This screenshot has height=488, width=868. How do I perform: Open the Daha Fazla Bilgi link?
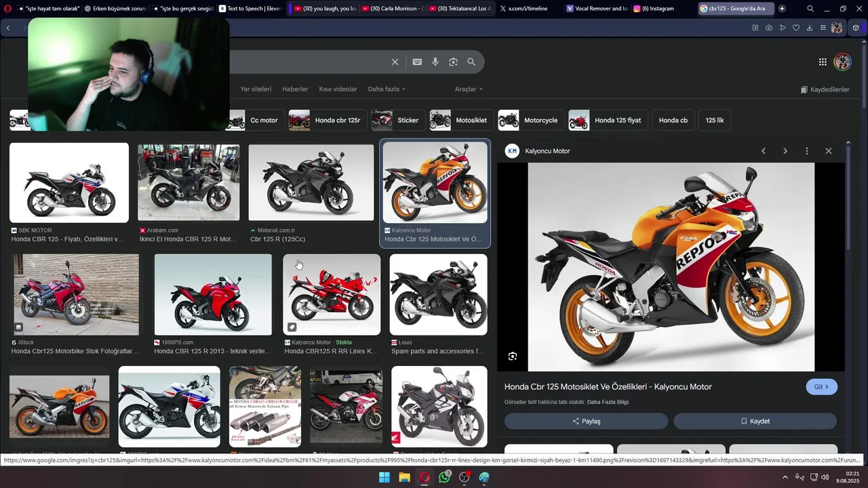pyautogui.click(x=608, y=402)
